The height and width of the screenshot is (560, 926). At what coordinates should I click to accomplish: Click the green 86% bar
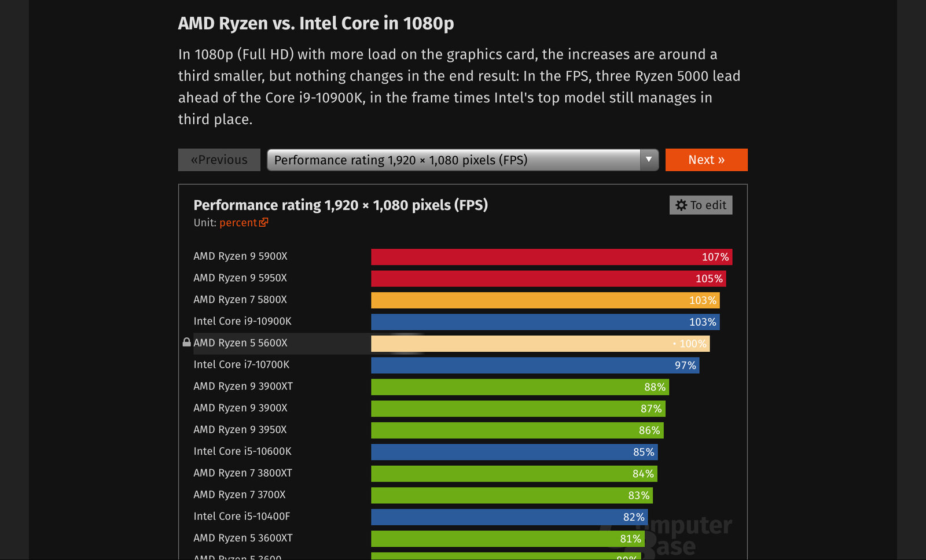click(517, 430)
